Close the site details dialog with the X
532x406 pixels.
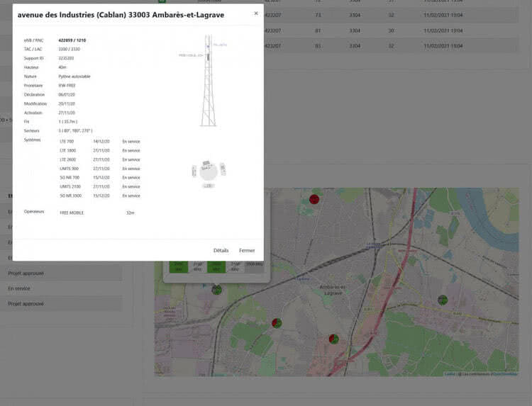256,13
